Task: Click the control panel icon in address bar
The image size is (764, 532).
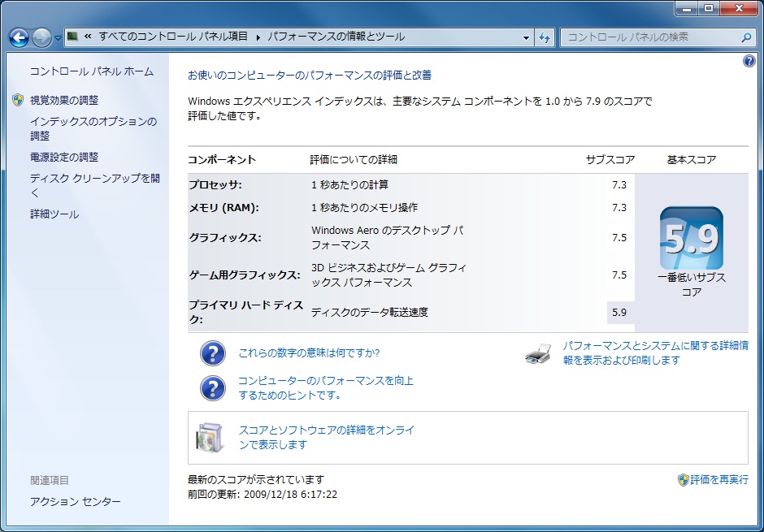Action: pyautogui.click(x=72, y=37)
